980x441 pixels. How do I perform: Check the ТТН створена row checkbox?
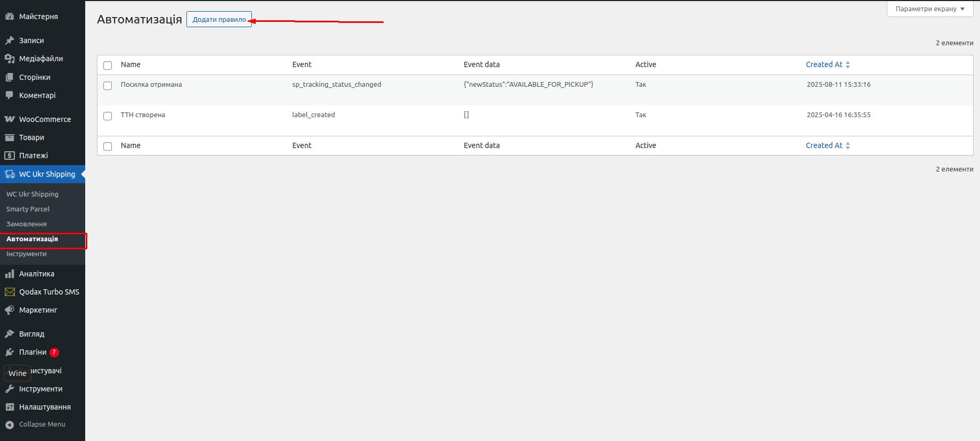coord(108,116)
